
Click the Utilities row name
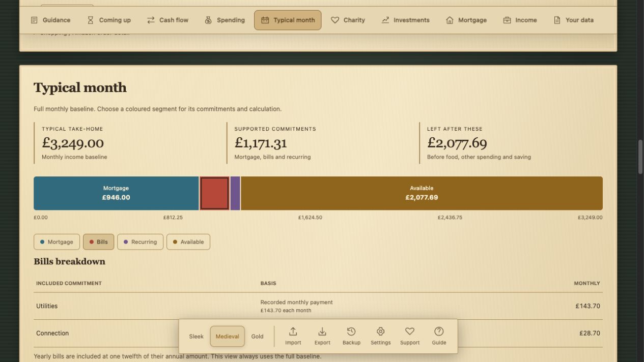pyautogui.click(x=47, y=306)
